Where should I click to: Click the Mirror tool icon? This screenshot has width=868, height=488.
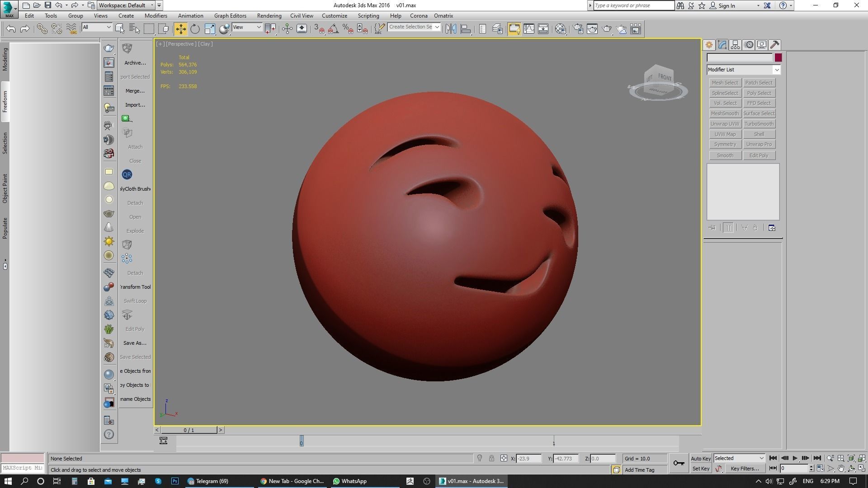(x=451, y=29)
